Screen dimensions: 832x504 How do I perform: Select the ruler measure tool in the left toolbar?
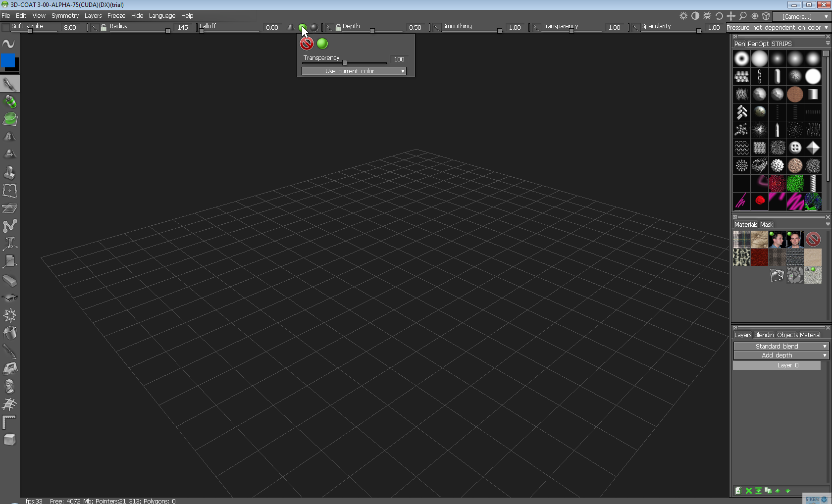pyautogui.click(x=9, y=422)
